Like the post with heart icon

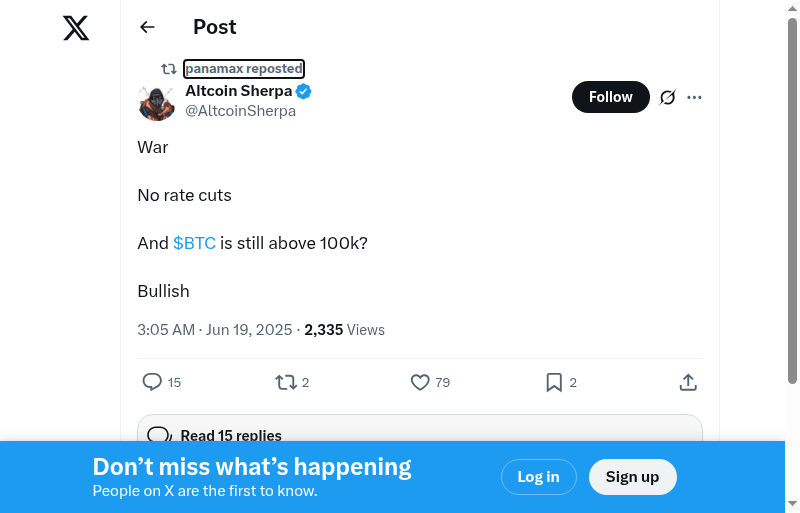pyautogui.click(x=420, y=382)
